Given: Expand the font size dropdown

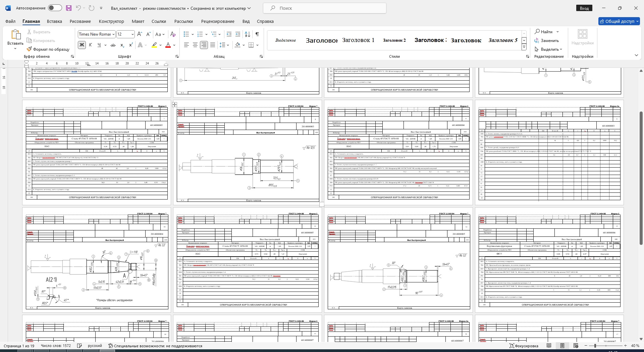Looking at the screenshot, I should click(x=132, y=34).
